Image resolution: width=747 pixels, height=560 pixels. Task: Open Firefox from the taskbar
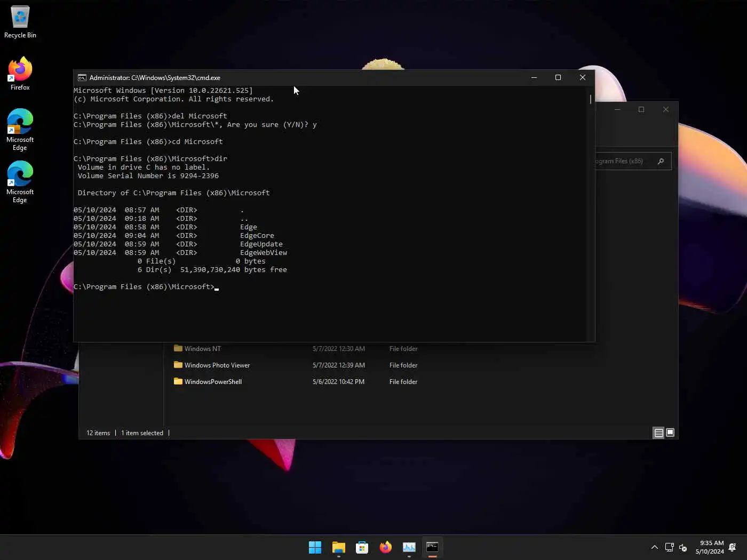pyautogui.click(x=386, y=547)
